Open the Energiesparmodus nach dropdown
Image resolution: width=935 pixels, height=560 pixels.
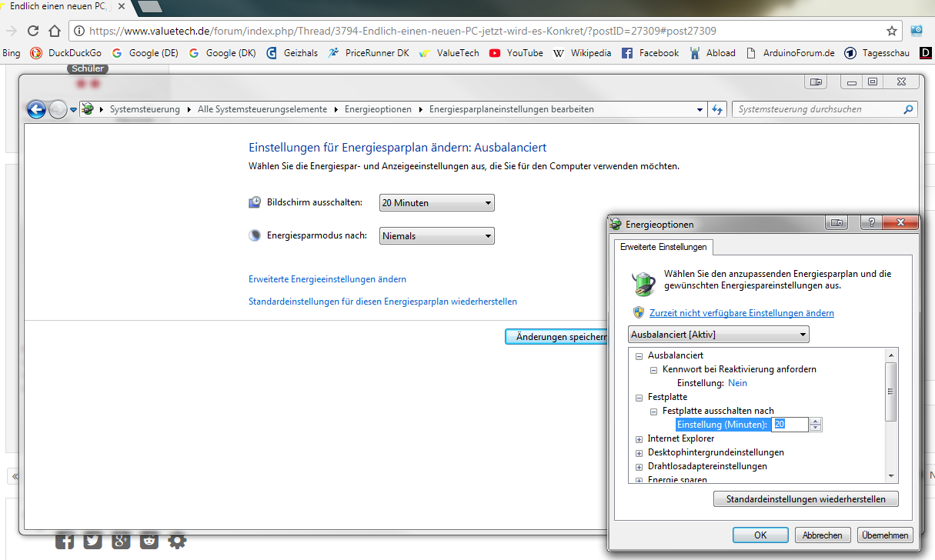tap(436, 236)
